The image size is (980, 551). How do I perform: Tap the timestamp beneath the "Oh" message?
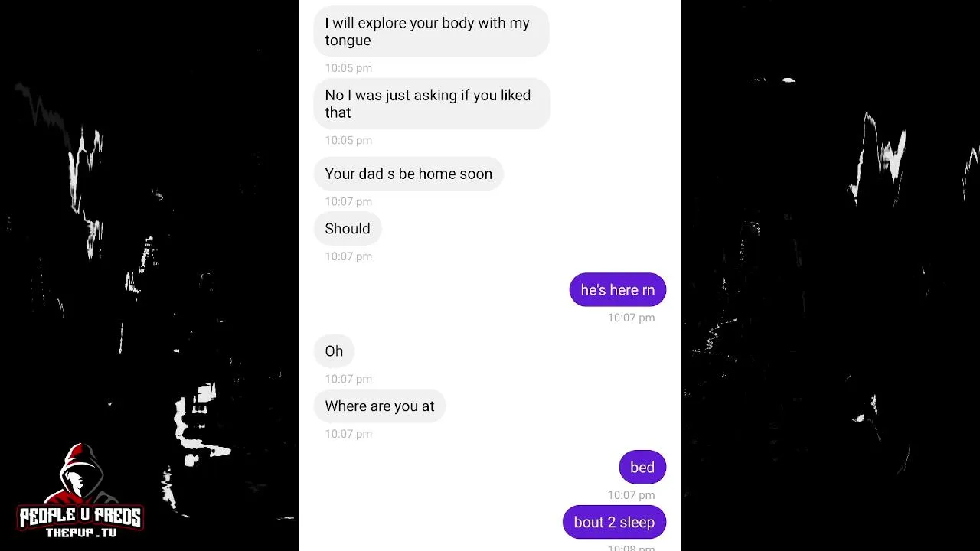click(x=348, y=379)
